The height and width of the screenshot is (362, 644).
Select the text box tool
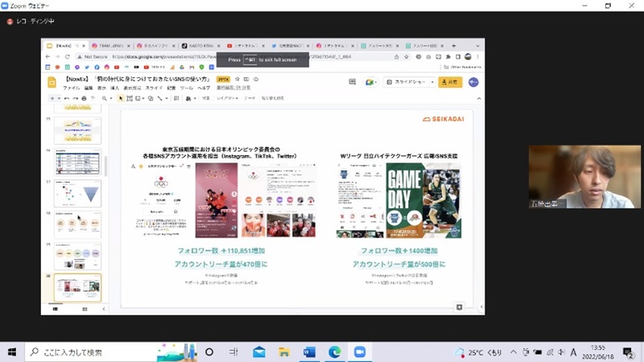click(x=130, y=98)
